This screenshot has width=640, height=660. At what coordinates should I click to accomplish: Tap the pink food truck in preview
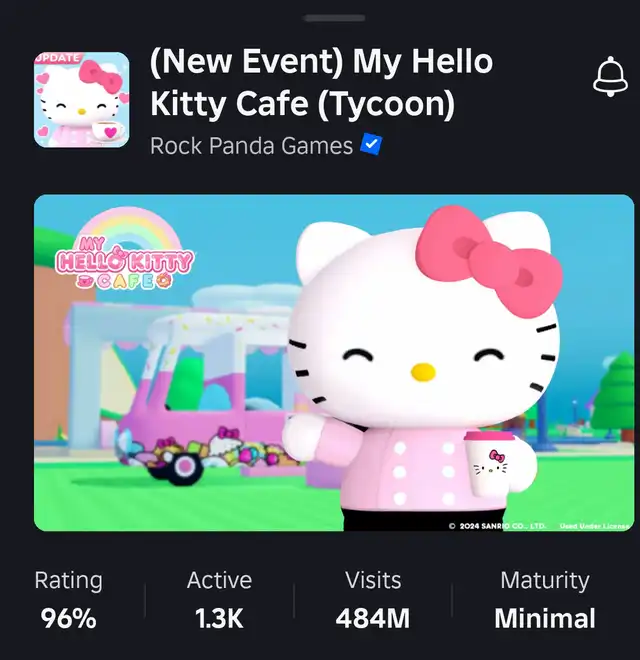pyautogui.click(x=198, y=400)
